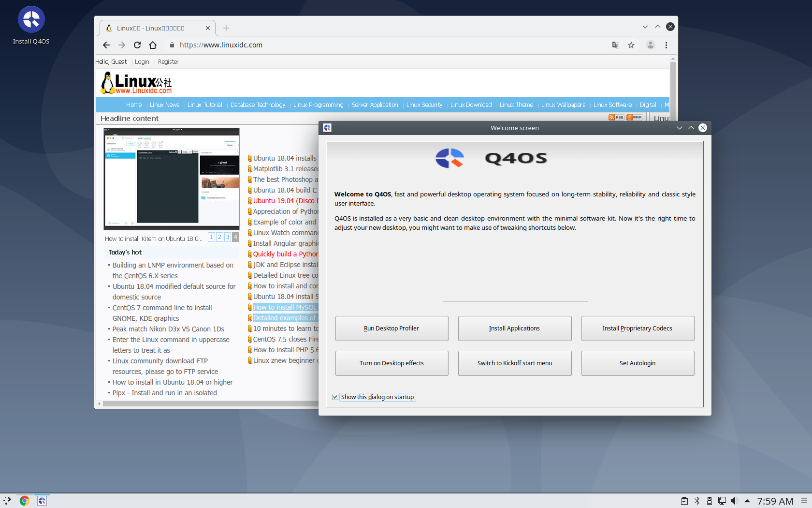
Task: Open panel settings hamburger icon
Action: click(x=804, y=501)
